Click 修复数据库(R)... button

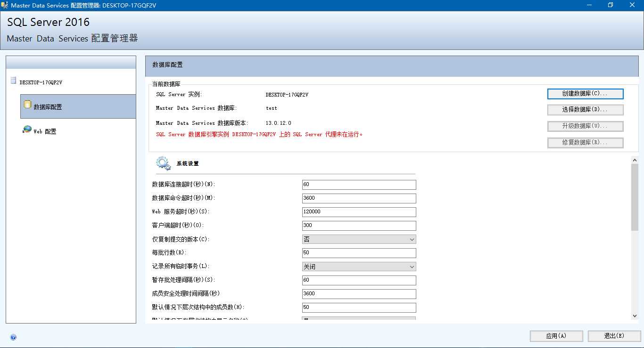click(x=586, y=143)
